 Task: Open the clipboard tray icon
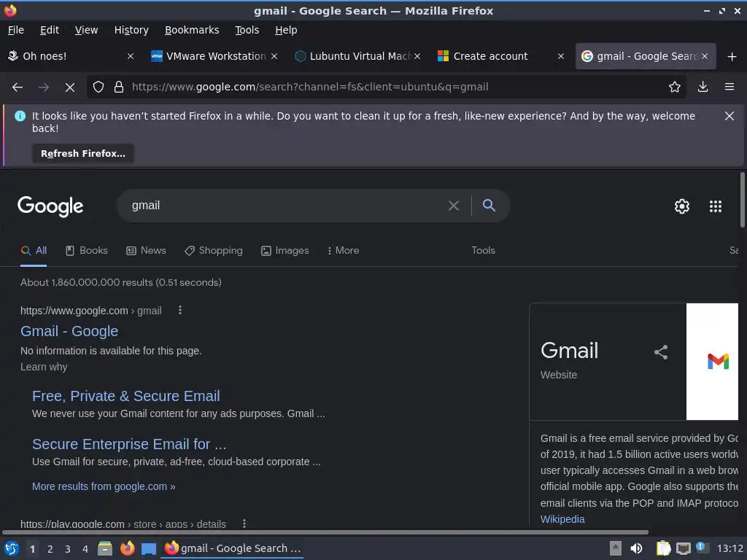pyautogui.click(x=663, y=548)
